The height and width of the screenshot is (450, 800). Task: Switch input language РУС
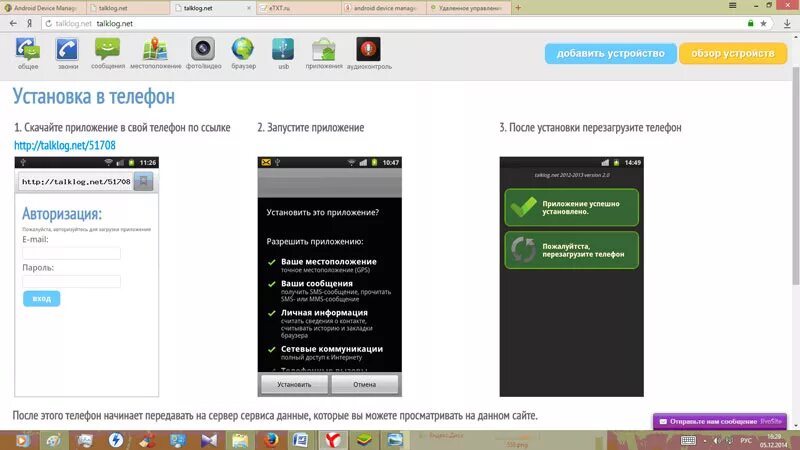point(746,440)
